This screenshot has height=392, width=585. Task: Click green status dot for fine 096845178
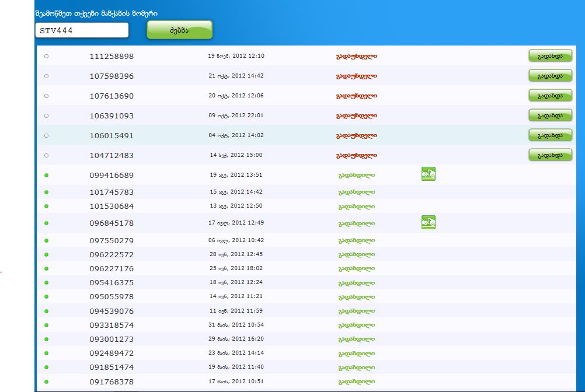(46, 223)
